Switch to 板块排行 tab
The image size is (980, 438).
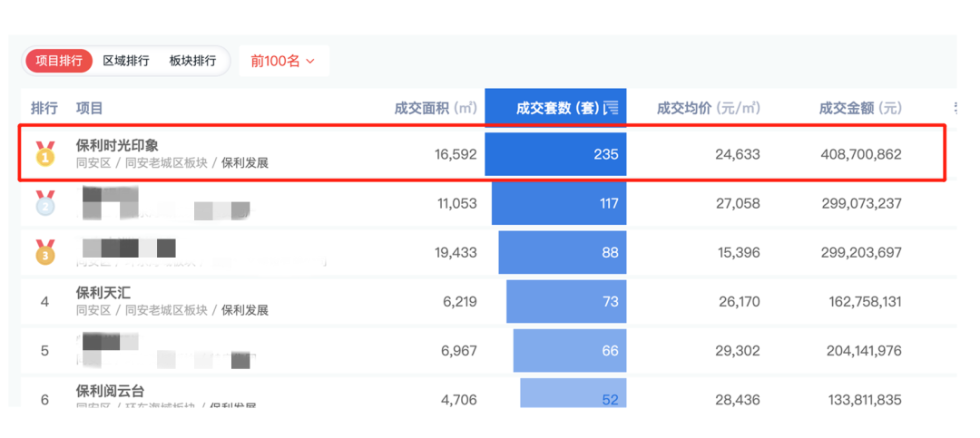click(x=192, y=61)
